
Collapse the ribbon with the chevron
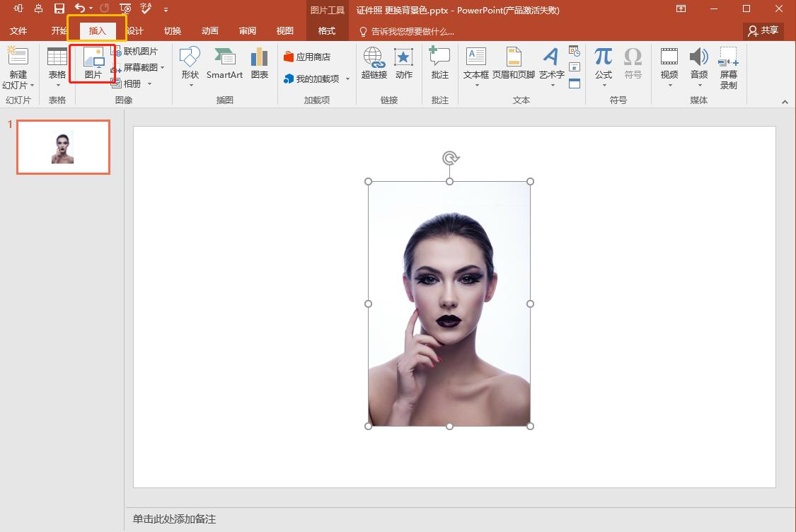coord(785,100)
